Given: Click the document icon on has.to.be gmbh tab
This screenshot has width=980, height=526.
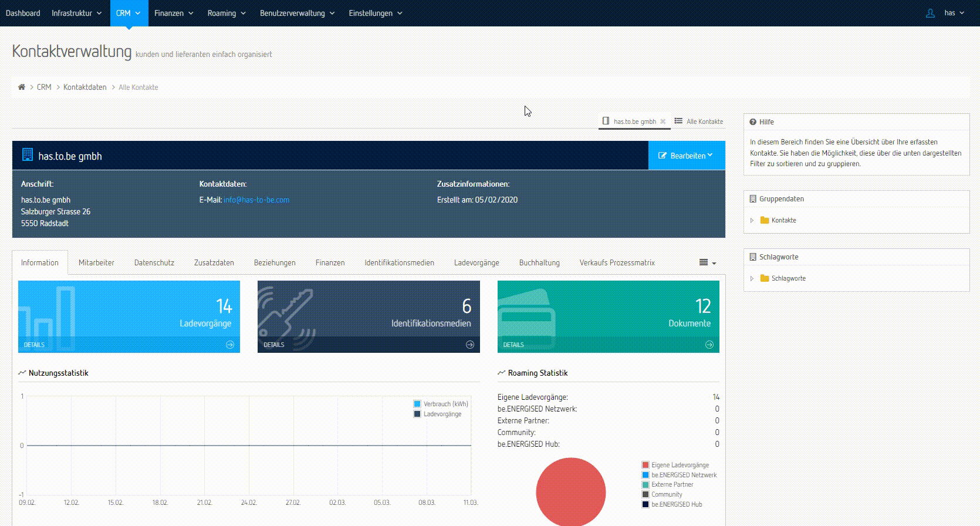Looking at the screenshot, I should tap(606, 121).
